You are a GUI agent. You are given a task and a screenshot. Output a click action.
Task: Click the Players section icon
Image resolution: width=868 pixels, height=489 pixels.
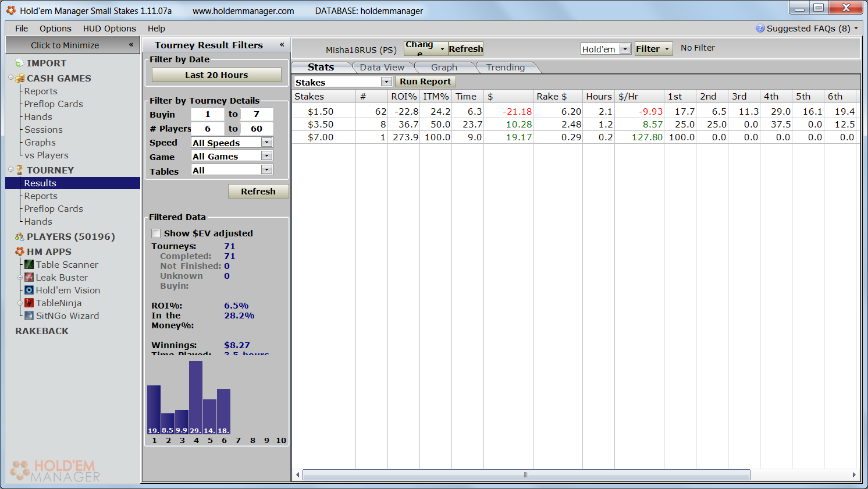click(20, 236)
